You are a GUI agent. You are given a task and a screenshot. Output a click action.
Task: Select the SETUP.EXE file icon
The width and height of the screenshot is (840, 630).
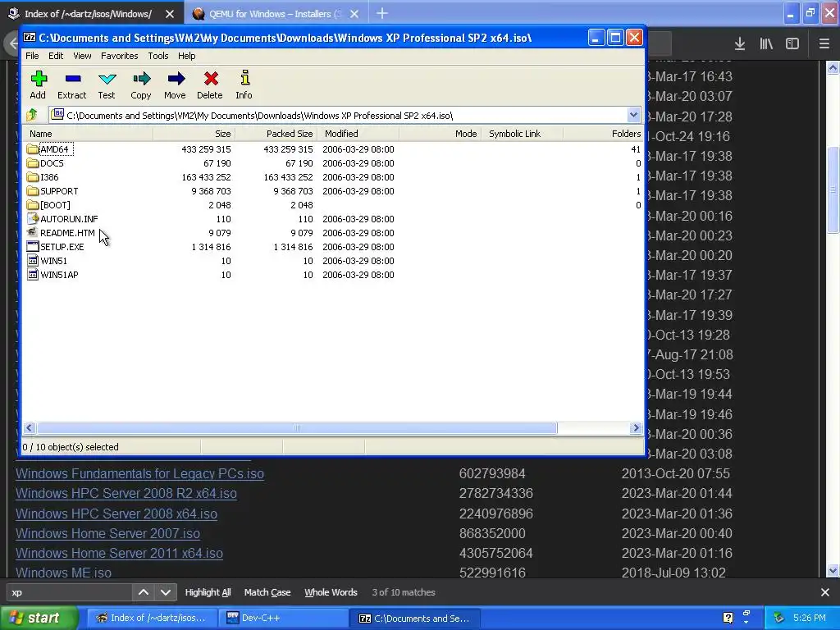[x=33, y=246]
